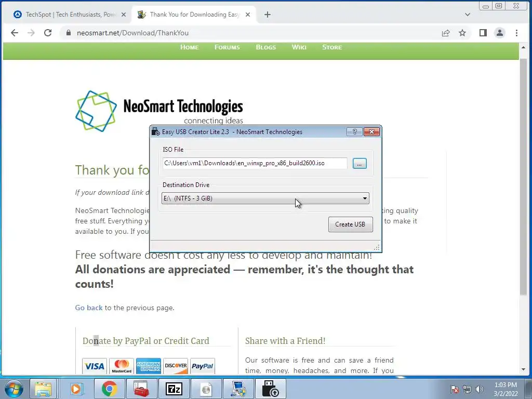
Task: Click the American Express icon
Action: [148, 366]
